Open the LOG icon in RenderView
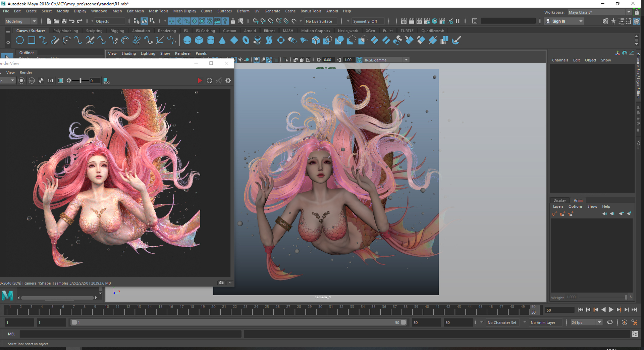This screenshot has width=644, height=350. click(x=106, y=81)
